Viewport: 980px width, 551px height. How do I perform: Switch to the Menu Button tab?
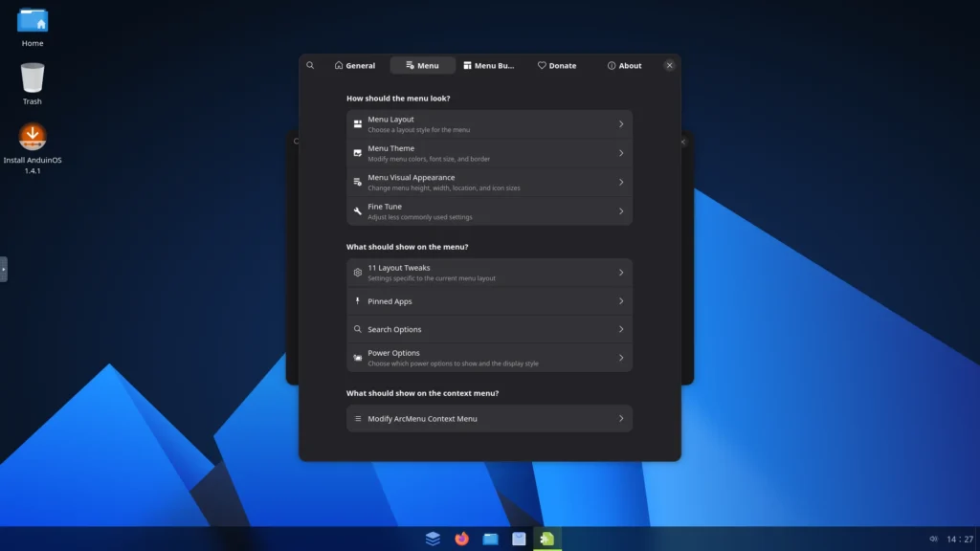click(489, 66)
